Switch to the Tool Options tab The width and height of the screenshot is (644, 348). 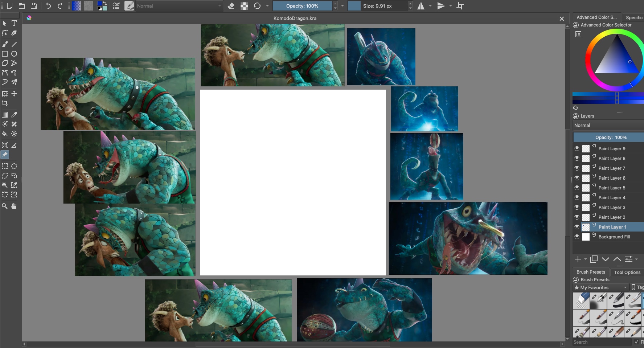[627, 272]
